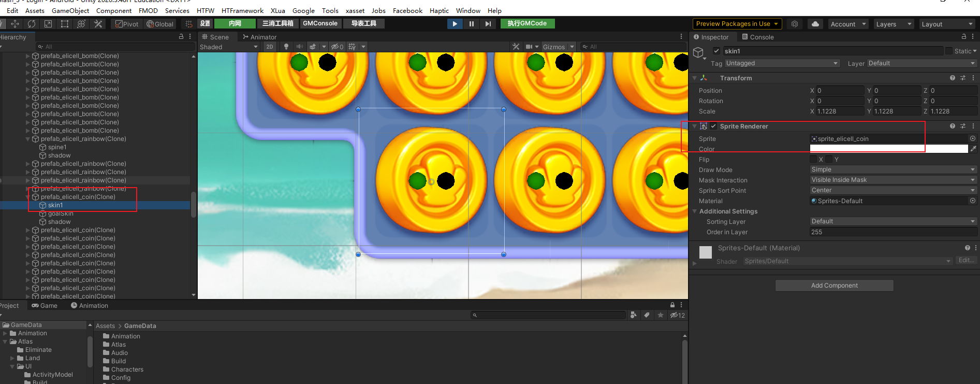Toggle scene audio speaker icon
This screenshot has height=384, width=980.
[x=299, y=47]
